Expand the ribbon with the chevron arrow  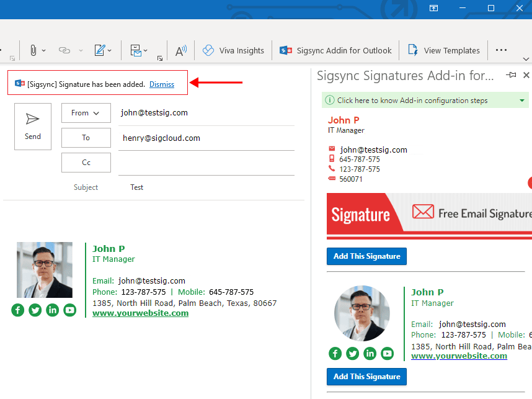[526, 59]
